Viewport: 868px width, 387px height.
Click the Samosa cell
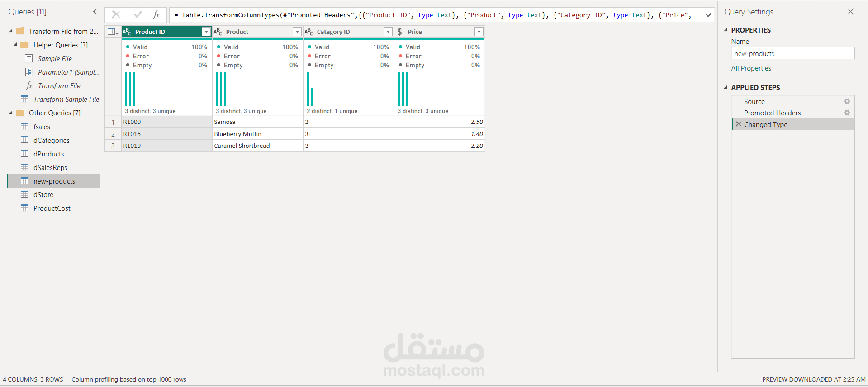pyautogui.click(x=258, y=122)
